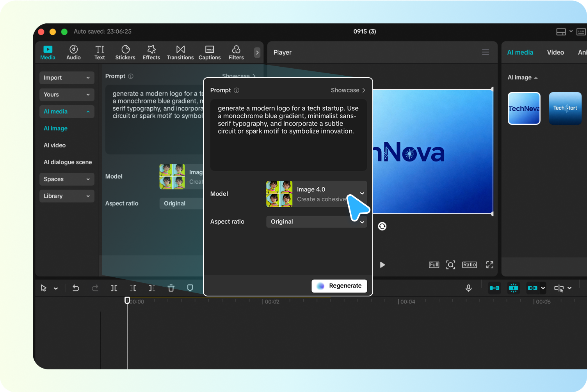Image resolution: width=587 pixels, height=392 pixels.
Task: Toggle clip linkage on the timeline
Action: (532, 288)
